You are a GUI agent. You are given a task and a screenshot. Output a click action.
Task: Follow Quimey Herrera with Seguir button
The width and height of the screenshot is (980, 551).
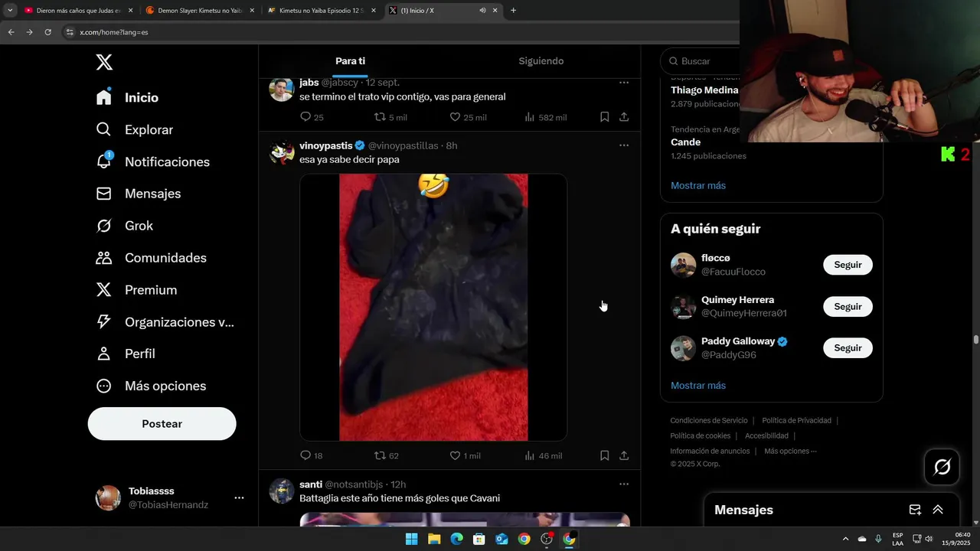tap(848, 307)
